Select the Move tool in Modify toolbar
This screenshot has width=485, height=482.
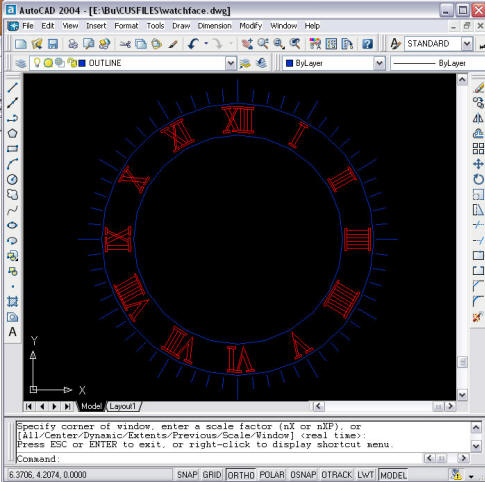pyautogui.click(x=478, y=164)
